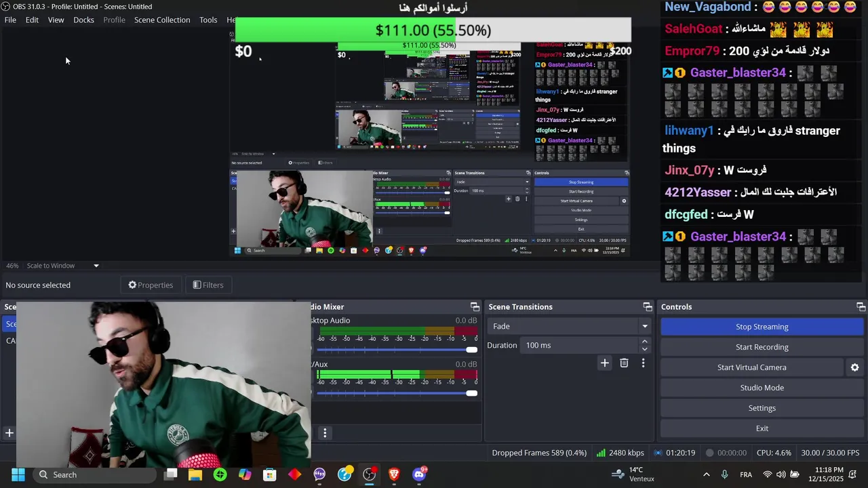Pop out the Controls dock
Screen dimensions: 868x488
pos(861,307)
